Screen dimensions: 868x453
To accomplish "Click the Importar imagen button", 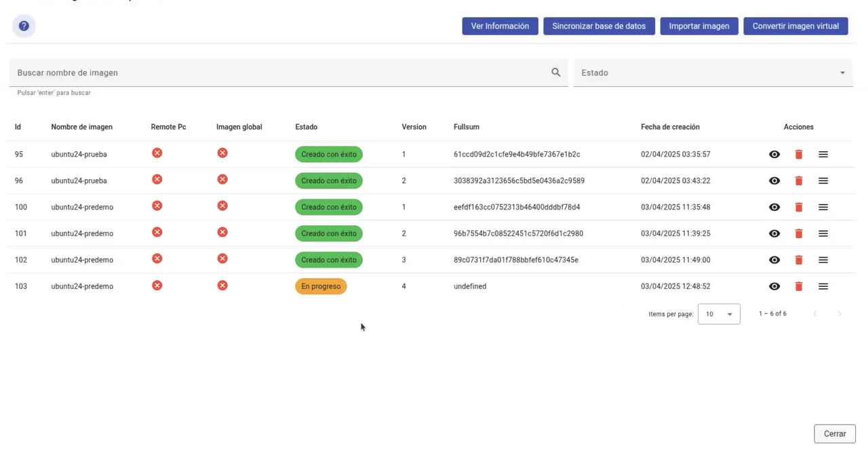I will [x=699, y=26].
